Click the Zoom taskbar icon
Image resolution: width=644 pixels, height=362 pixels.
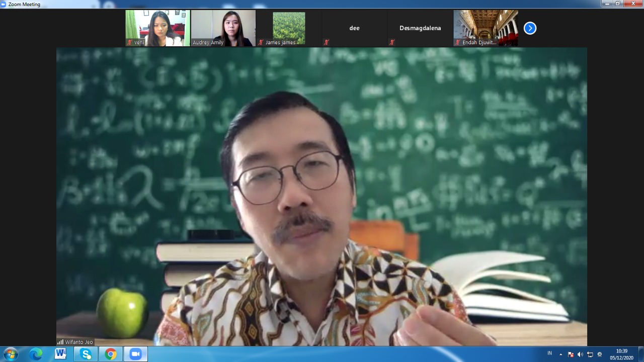point(135,354)
